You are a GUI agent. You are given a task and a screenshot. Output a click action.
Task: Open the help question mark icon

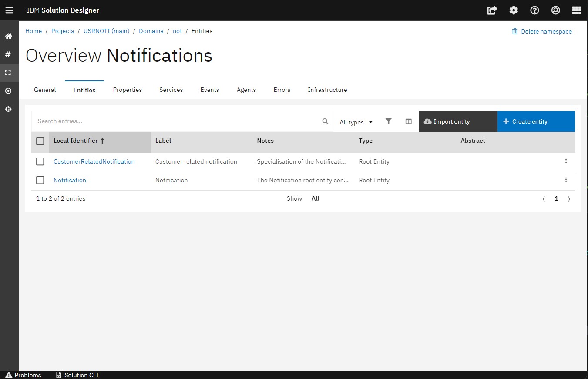point(534,10)
